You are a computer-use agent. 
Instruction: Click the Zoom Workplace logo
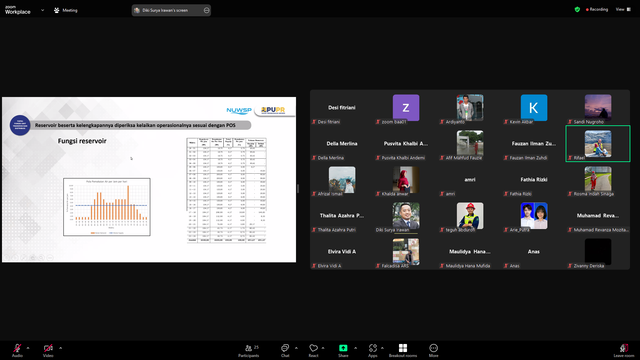pyautogui.click(x=18, y=10)
